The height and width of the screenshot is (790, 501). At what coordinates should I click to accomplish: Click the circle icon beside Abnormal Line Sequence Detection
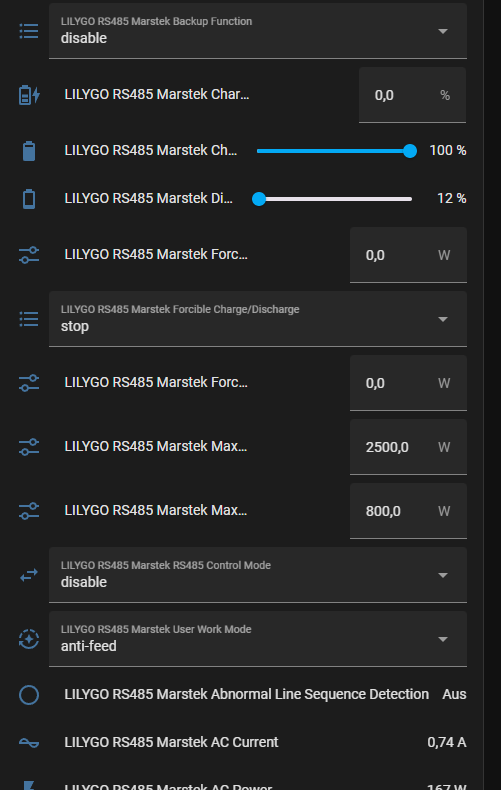tap(29, 695)
